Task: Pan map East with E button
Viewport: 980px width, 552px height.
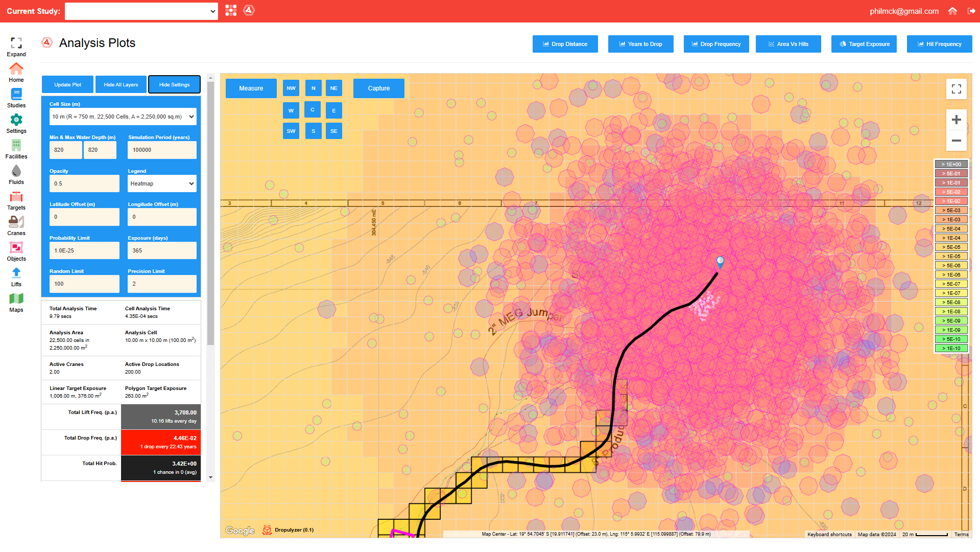Action: coord(333,110)
